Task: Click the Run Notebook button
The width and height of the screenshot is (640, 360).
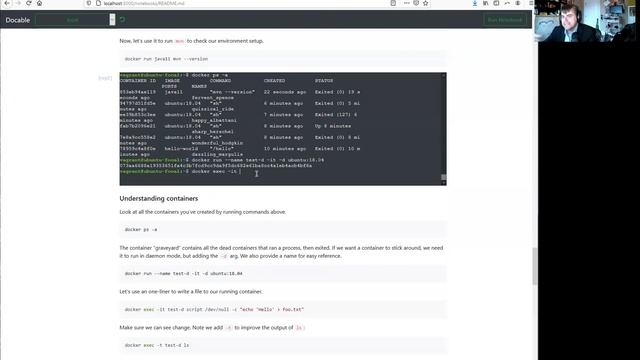Action: (505, 20)
